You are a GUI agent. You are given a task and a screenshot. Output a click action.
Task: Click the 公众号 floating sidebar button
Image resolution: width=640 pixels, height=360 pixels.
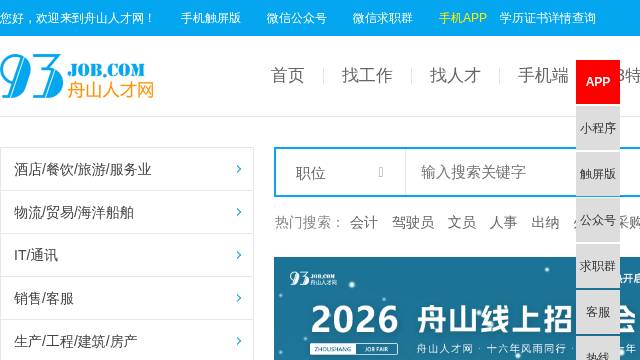598,220
